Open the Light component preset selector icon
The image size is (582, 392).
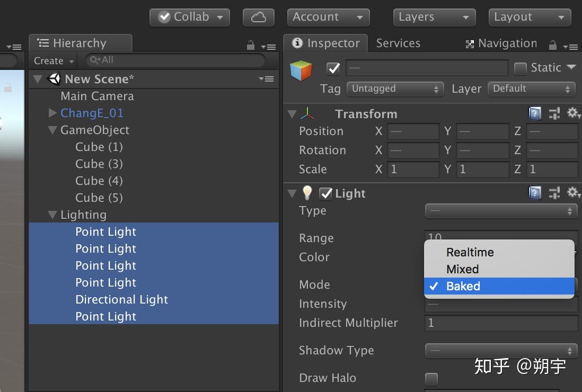click(x=554, y=193)
